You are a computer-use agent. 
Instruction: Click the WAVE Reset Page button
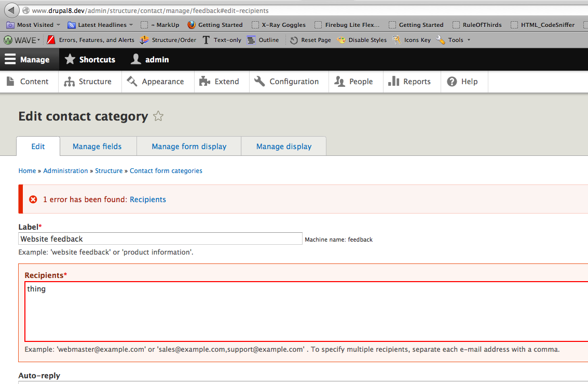[310, 40]
